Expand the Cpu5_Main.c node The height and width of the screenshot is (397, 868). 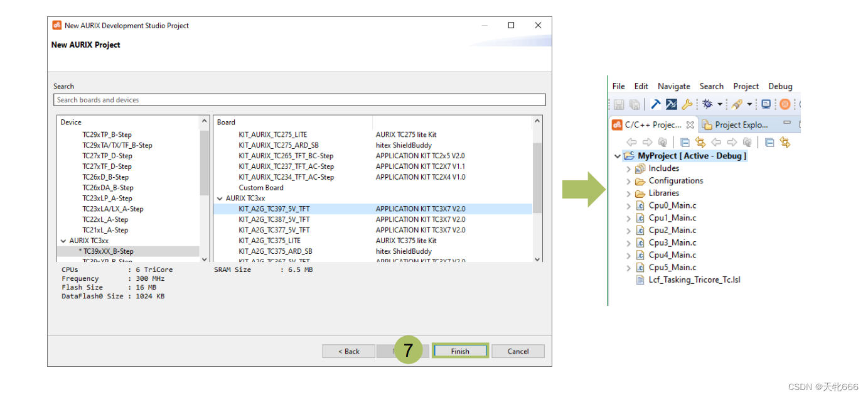tap(628, 268)
